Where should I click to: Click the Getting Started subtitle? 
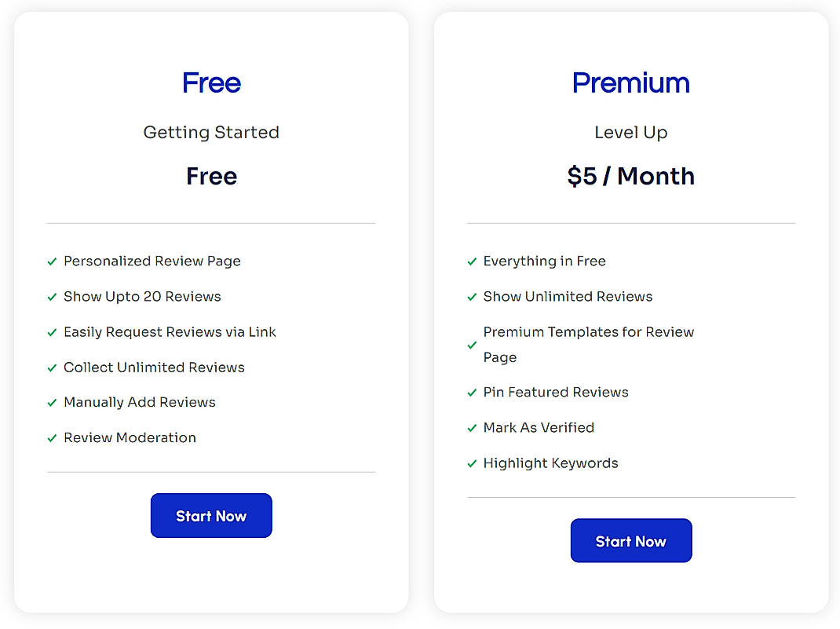pyautogui.click(x=211, y=132)
